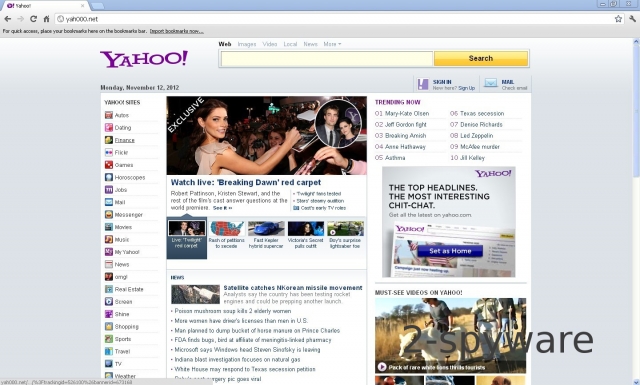Click the Music sidebar icon
This screenshot has height=385, width=640.
point(109,239)
